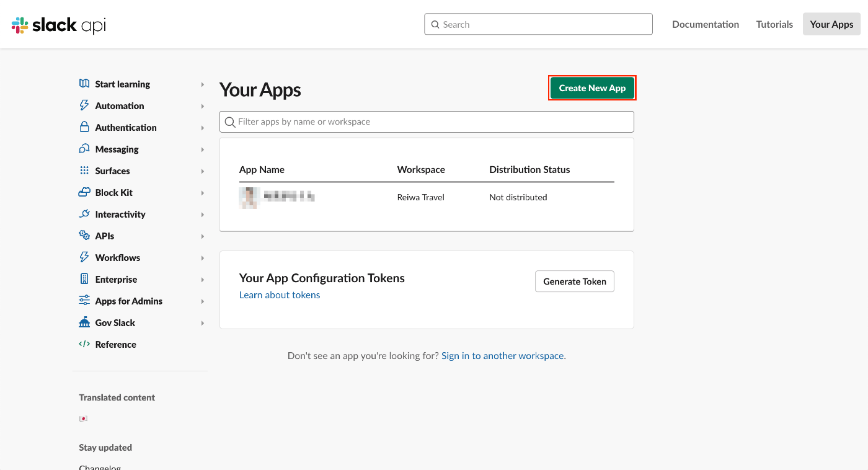
Task: Expand the Automation section arrow
Action: [x=203, y=106]
